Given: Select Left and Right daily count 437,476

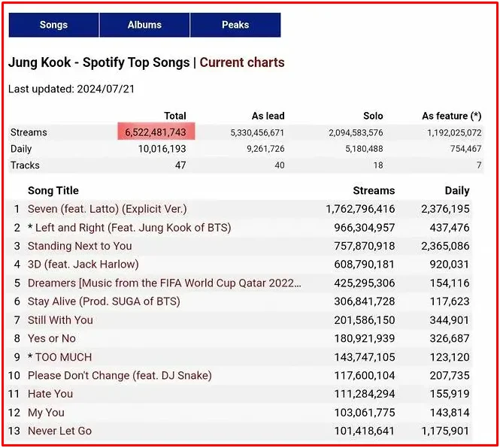Looking at the screenshot, I should (450, 228).
